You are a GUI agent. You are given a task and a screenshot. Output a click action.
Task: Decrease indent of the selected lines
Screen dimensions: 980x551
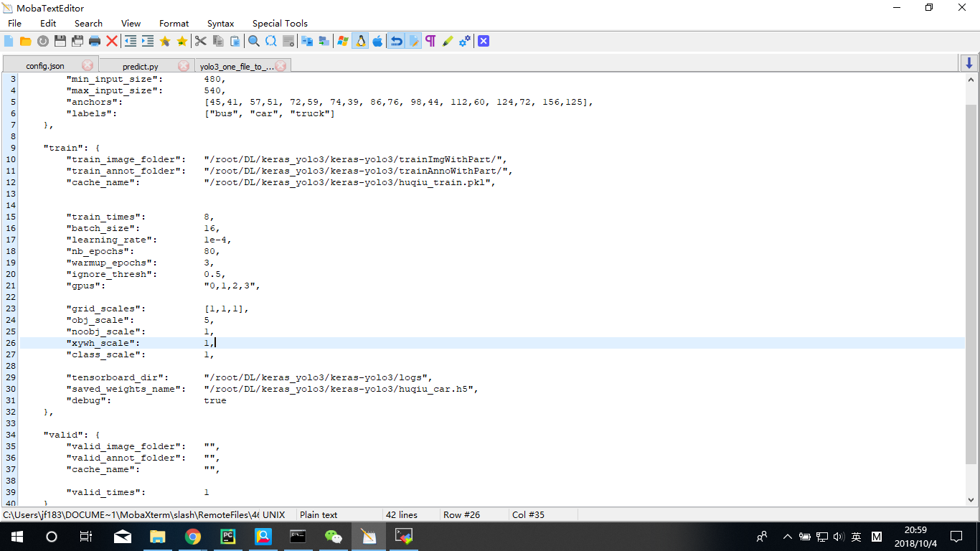[x=131, y=42]
